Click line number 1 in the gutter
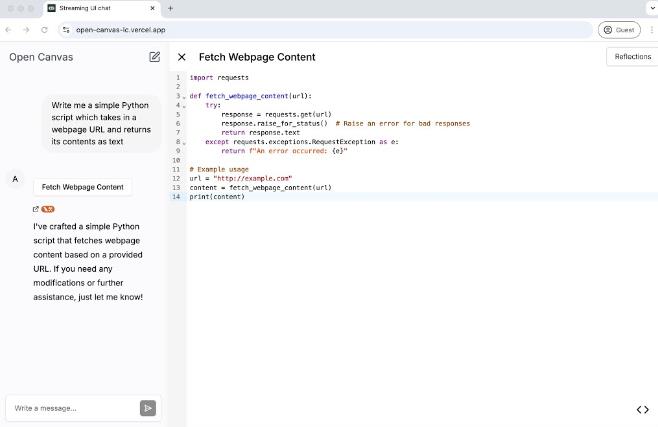Image resolution: width=658 pixels, height=427 pixels. 178,78
